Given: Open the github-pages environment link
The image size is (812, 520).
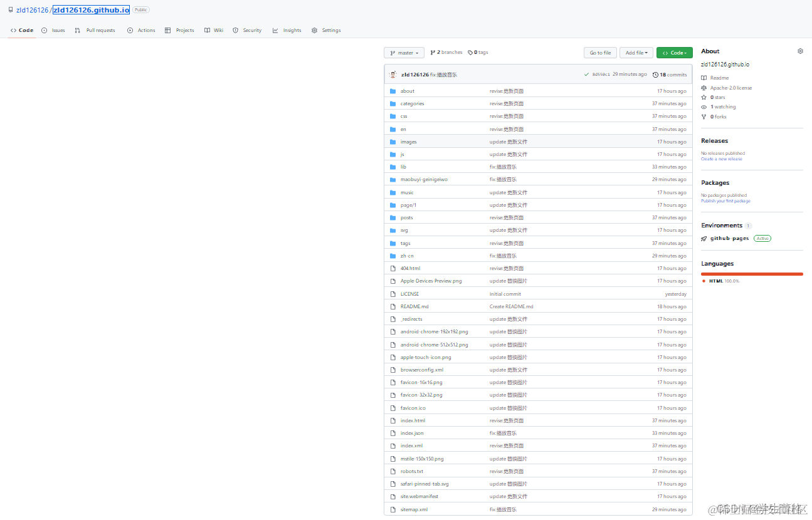Looking at the screenshot, I should [x=729, y=239].
